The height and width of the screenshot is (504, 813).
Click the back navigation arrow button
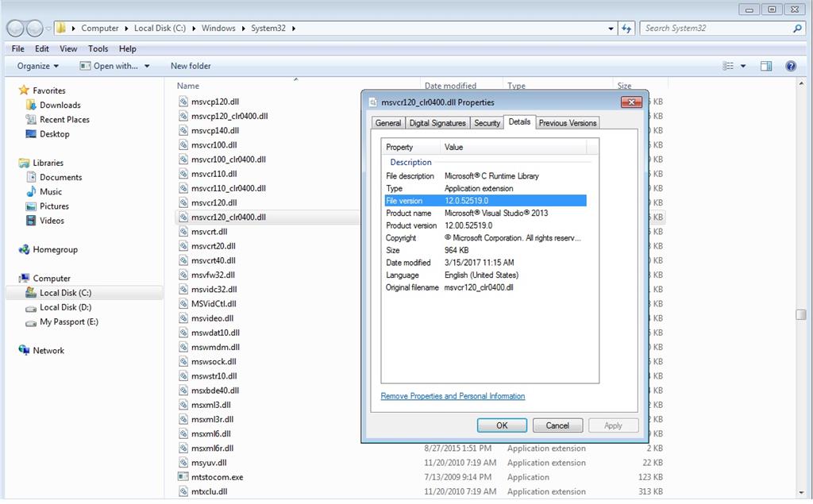tap(15, 29)
